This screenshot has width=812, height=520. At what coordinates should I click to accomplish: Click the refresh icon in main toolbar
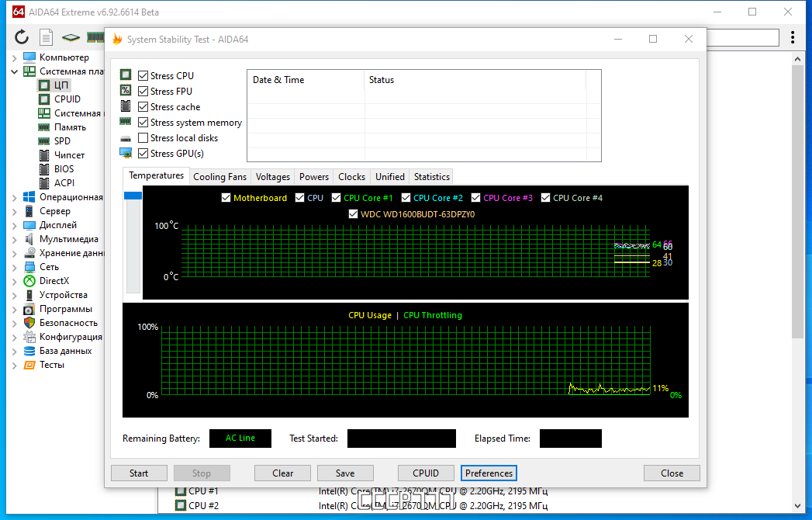(22, 36)
